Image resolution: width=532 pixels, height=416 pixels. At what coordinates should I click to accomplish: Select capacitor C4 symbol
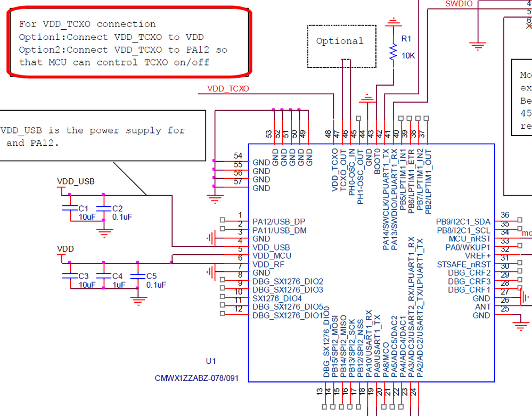point(104,276)
